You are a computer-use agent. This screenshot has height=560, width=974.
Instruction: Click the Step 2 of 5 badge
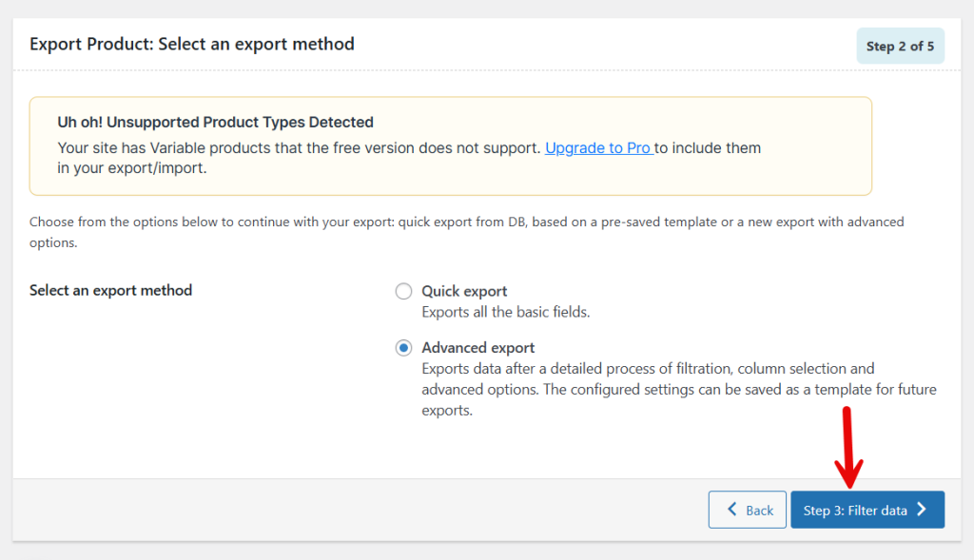900,45
